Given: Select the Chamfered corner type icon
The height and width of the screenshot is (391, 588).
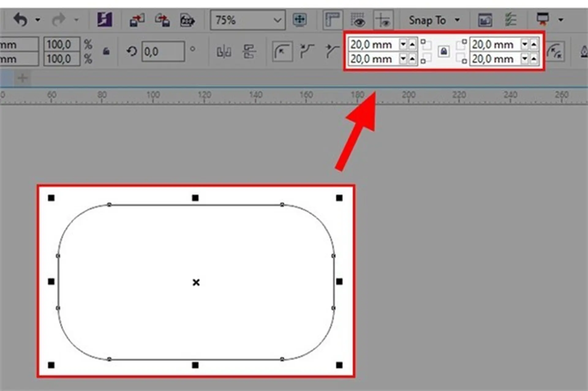Looking at the screenshot, I should click(332, 51).
